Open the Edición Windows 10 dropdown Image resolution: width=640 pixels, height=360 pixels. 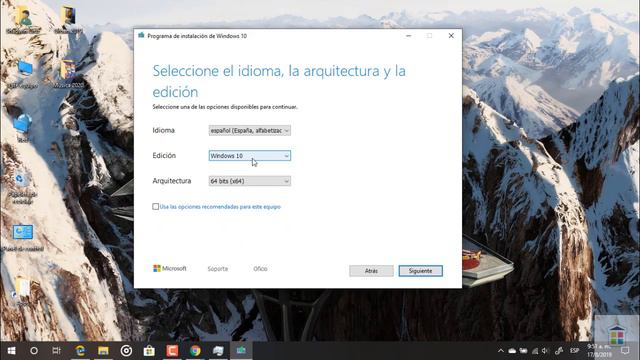click(x=249, y=156)
